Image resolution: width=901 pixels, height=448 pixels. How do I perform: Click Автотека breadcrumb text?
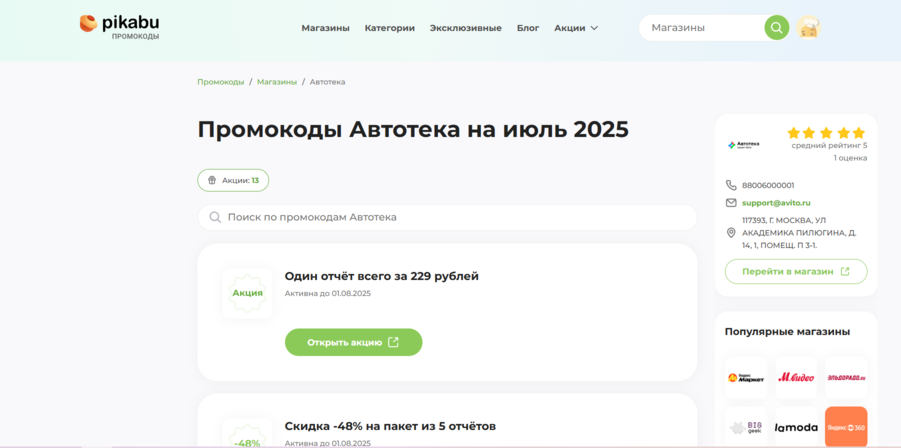(328, 82)
